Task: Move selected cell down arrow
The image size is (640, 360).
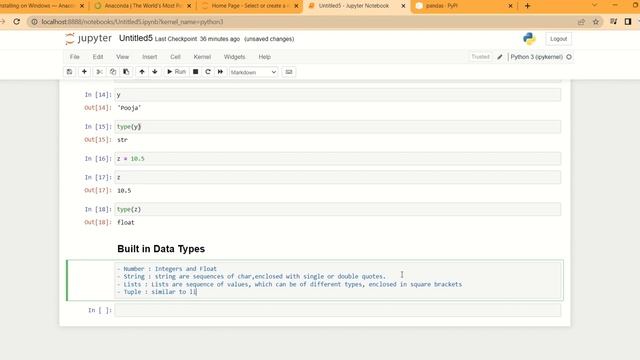Action: click(x=155, y=72)
